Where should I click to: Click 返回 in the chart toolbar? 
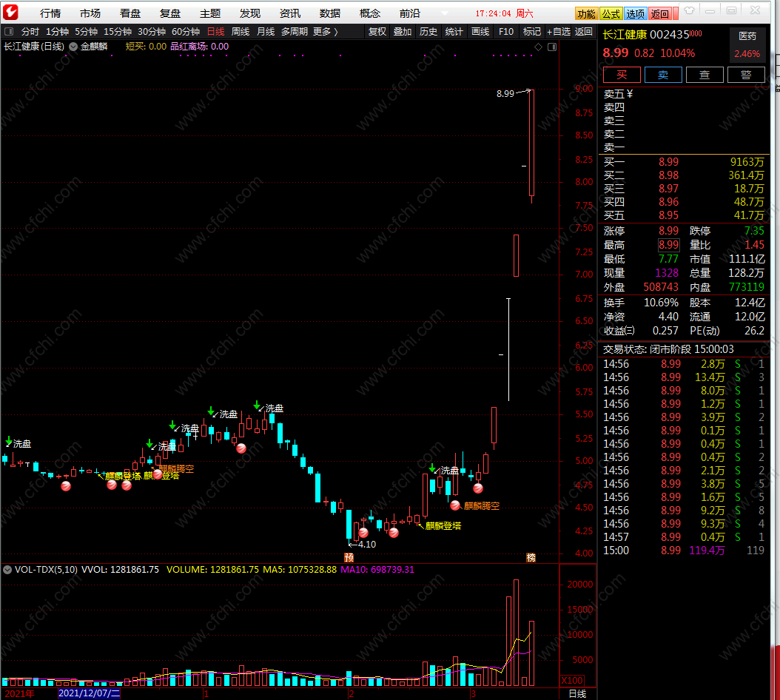click(583, 32)
